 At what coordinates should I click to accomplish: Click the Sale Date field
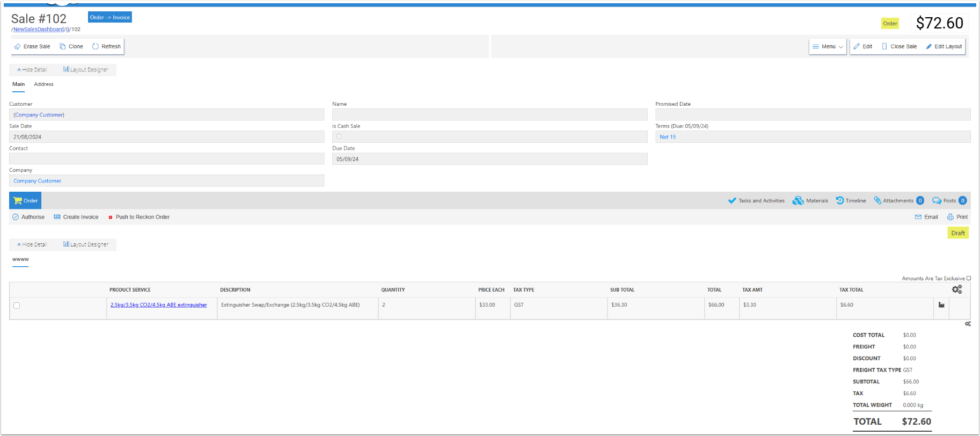[x=166, y=137]
